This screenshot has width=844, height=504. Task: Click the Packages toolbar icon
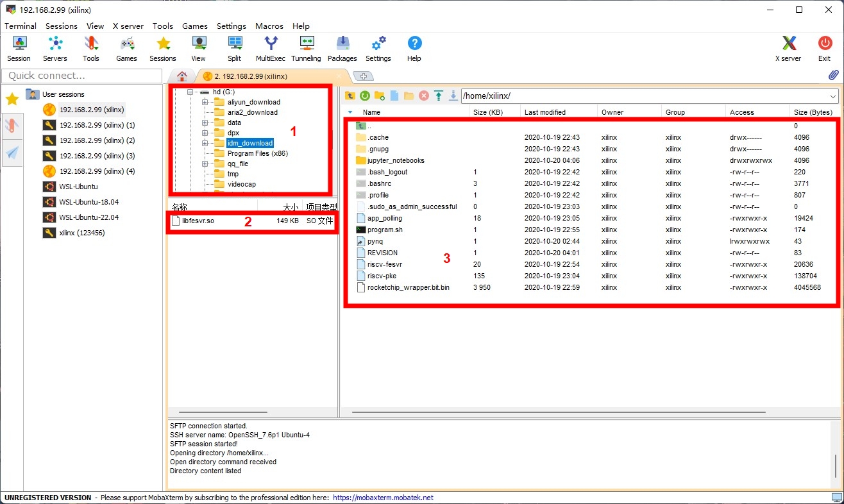pyautogui.click(x=342, y=49)
